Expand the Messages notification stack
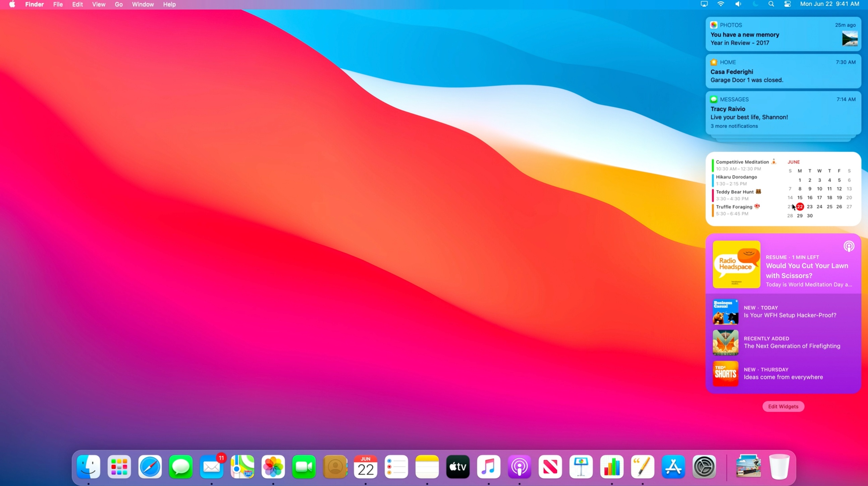The height and width of the screenshot is (486, 868). coord(734,126)
